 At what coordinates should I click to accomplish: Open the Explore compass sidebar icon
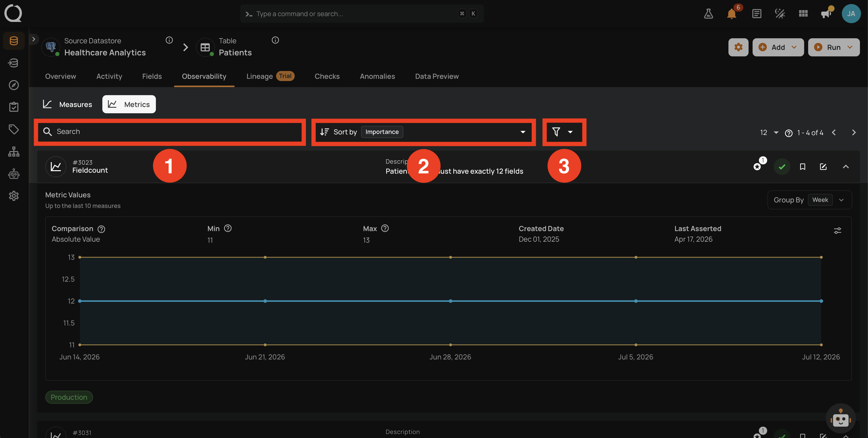point(14,85)
